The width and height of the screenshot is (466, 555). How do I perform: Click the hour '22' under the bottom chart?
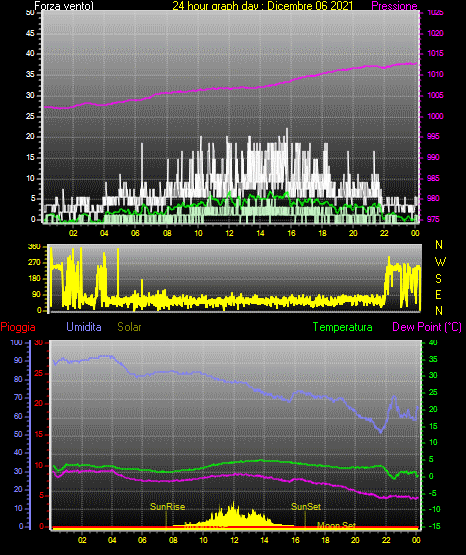pos(386,540)
